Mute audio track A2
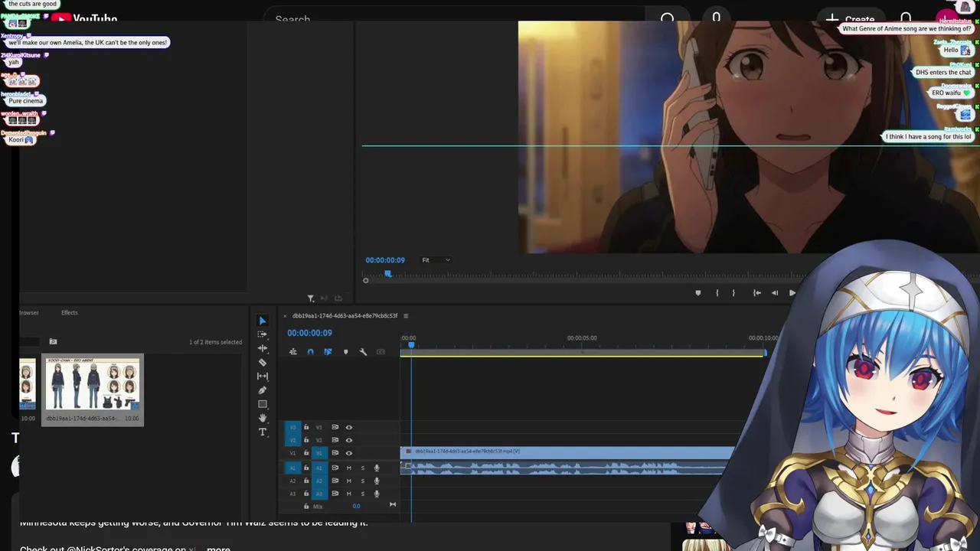This screenshot has width=980, height=551. [x=348, y=481]
